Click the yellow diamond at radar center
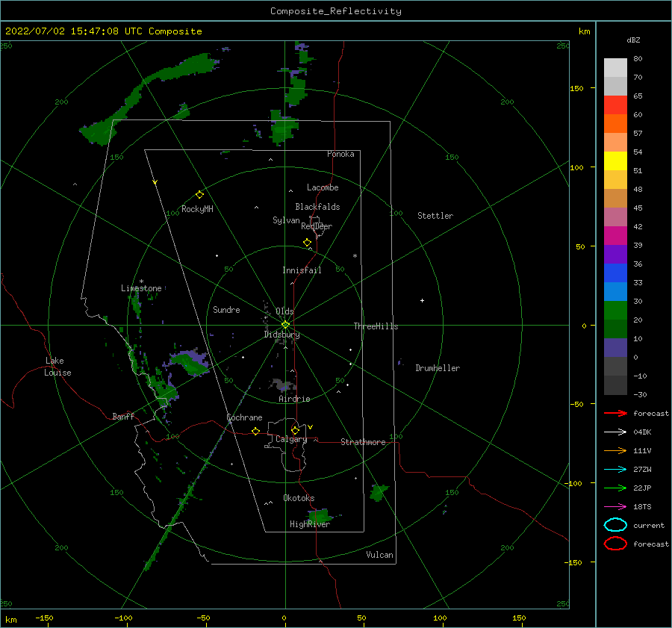 tap(285, 325)
